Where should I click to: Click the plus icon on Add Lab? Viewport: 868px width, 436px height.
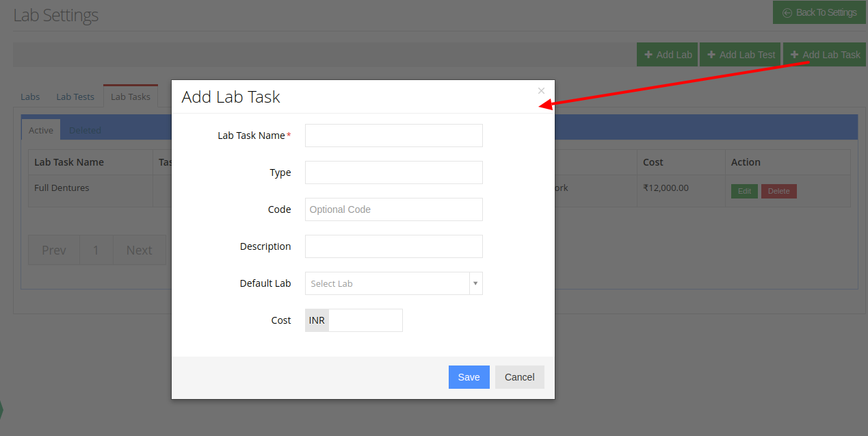[x=648, y=55]
